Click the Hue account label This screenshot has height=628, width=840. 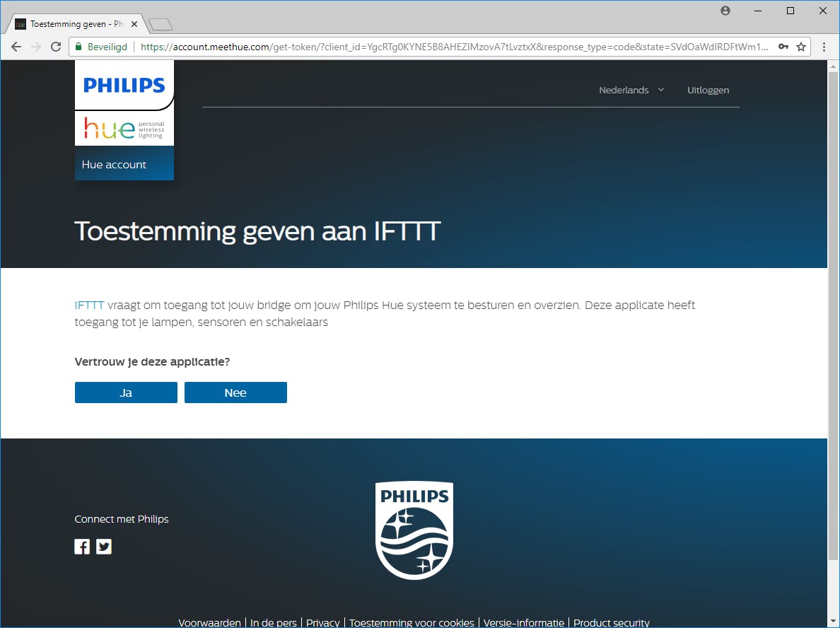coord(114,165)
